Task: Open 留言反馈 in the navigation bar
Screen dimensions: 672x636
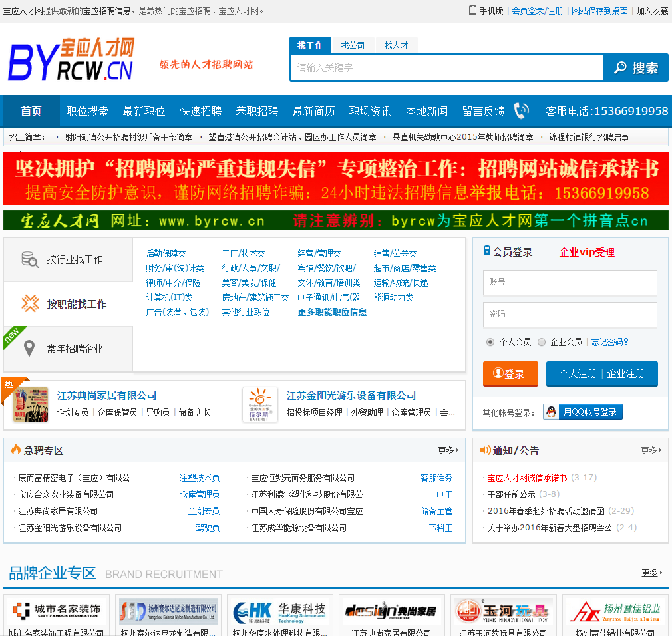Action: [484, 111]
